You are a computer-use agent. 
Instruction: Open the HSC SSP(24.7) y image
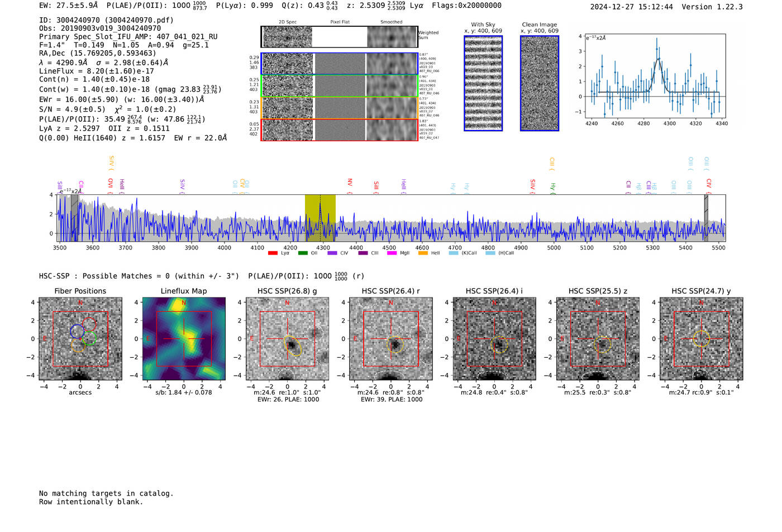click(701, 339)
